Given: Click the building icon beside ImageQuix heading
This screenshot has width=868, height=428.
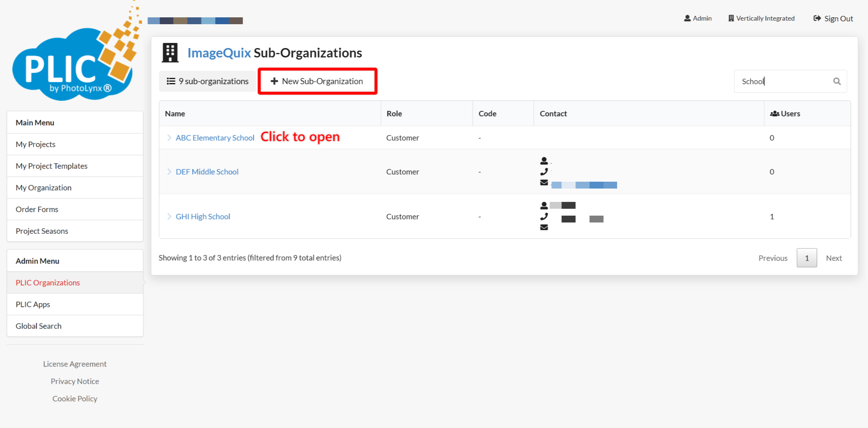Looking at the screenshot, I should pos(170,53).
